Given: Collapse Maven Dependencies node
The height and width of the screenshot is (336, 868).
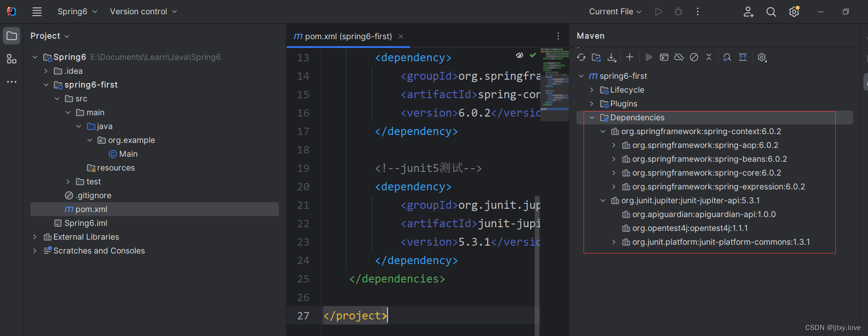Looking at the screenshot, I should coord(592,118).
